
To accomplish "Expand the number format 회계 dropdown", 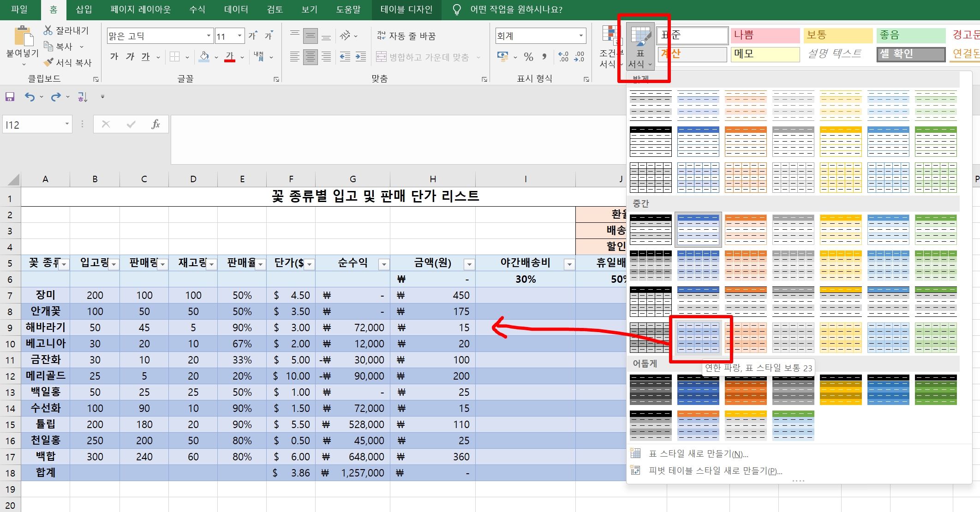I will (x=580, y=36).
